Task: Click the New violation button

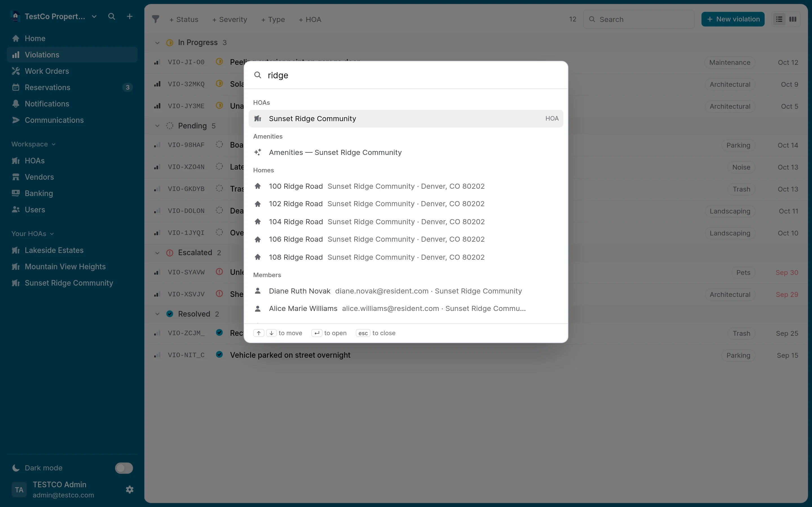Action: (733, 19)
